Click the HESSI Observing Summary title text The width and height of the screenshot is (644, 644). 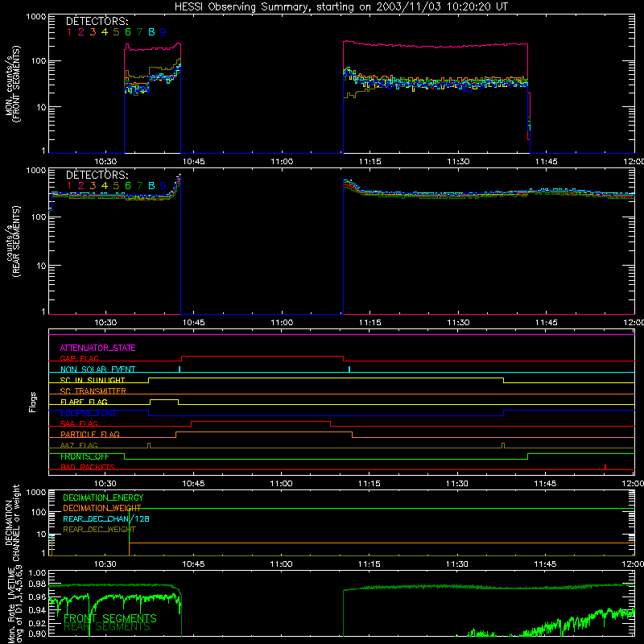(x=341, y=7)
